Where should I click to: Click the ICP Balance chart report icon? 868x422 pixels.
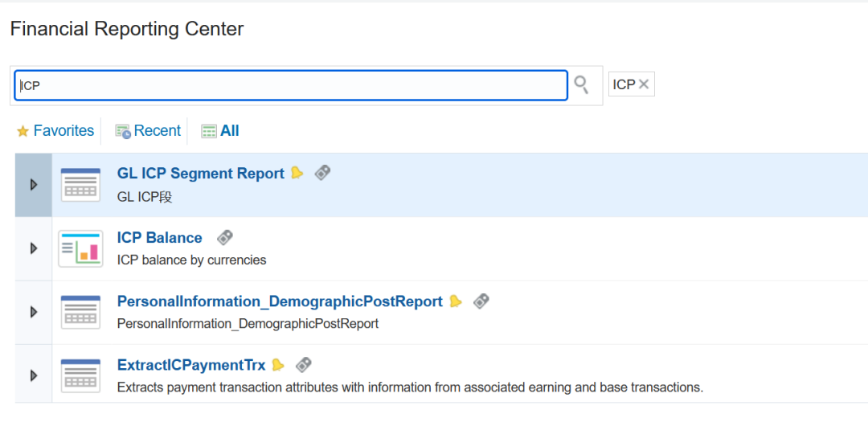[80, 248]
